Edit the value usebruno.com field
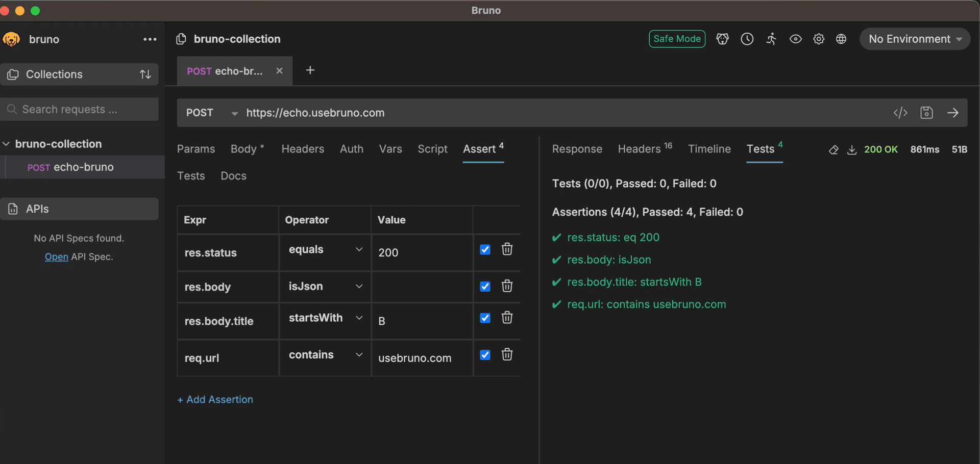 [422, 358]
